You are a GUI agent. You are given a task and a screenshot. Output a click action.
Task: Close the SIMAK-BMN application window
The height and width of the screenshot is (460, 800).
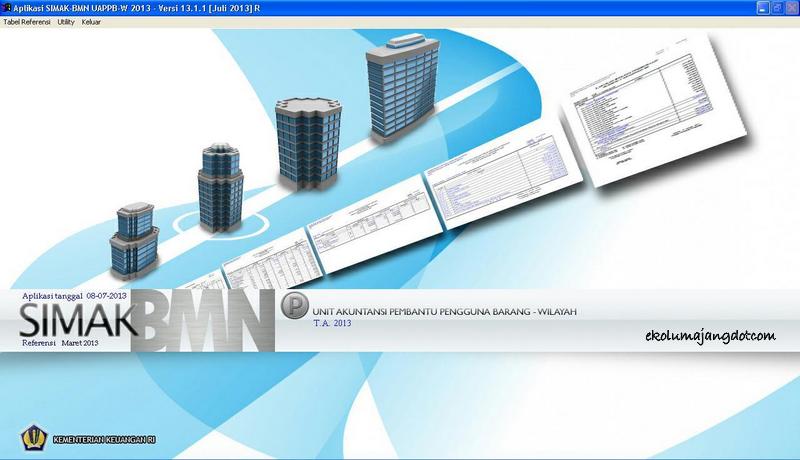tap(790, 7)
